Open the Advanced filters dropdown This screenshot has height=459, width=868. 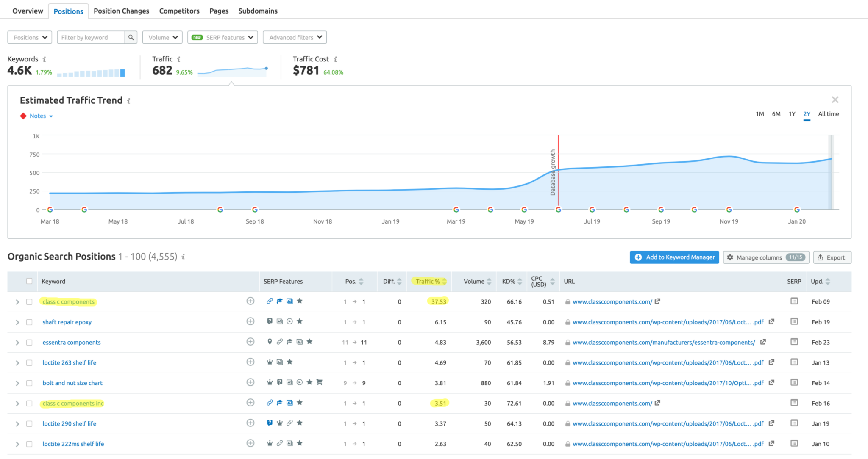295,37
